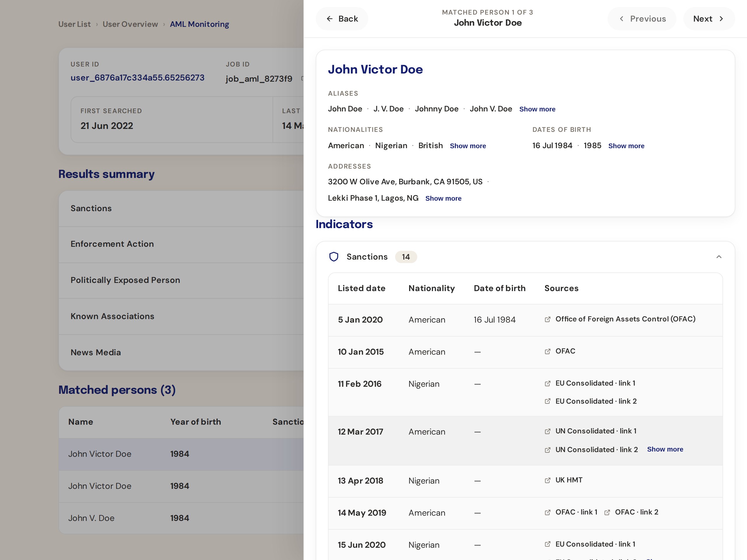The width and height of the screenshot is (747, 560).
Task: Go to Previous matched person
Action: (x=642, y=19)
